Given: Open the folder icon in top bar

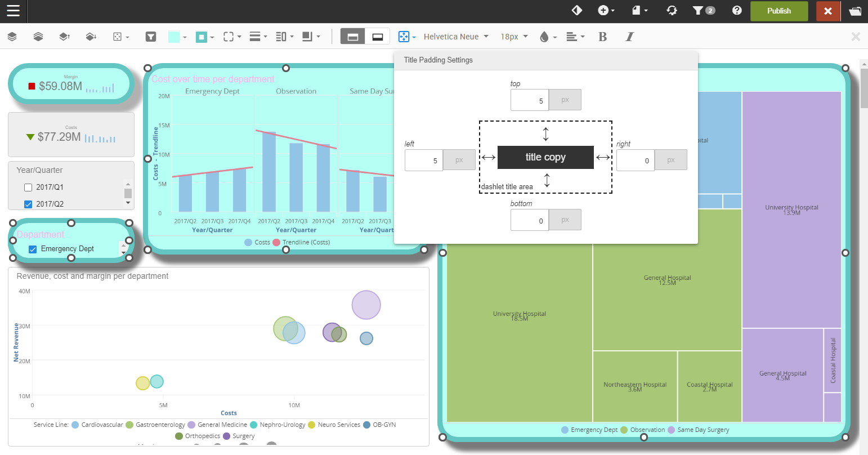Looking at the screenshot, I should point(855,11).
